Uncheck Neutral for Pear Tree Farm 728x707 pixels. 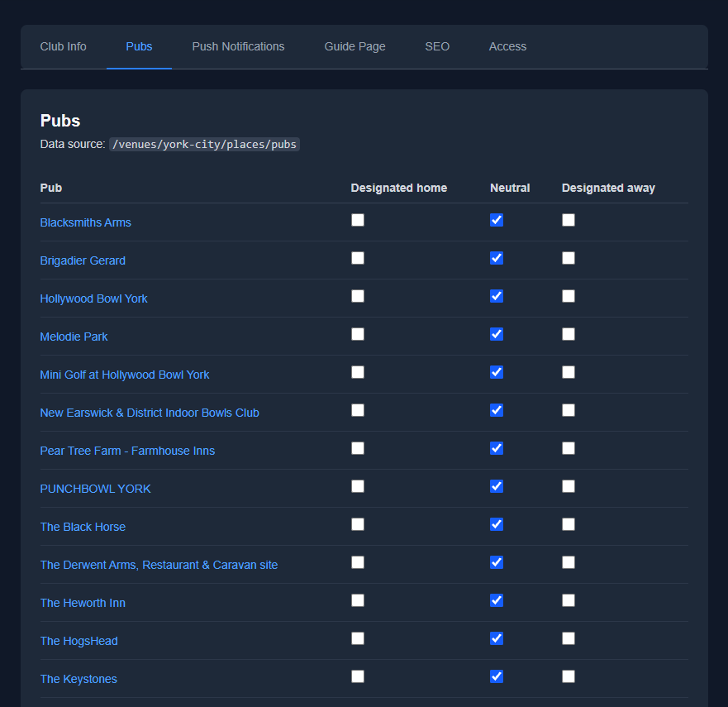(497, 449)
